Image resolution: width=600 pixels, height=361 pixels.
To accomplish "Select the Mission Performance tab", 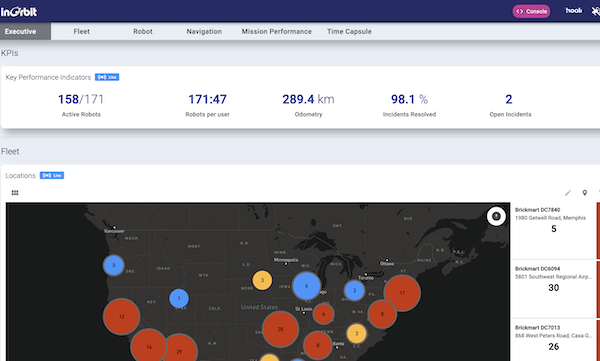I will coord(276,31).
